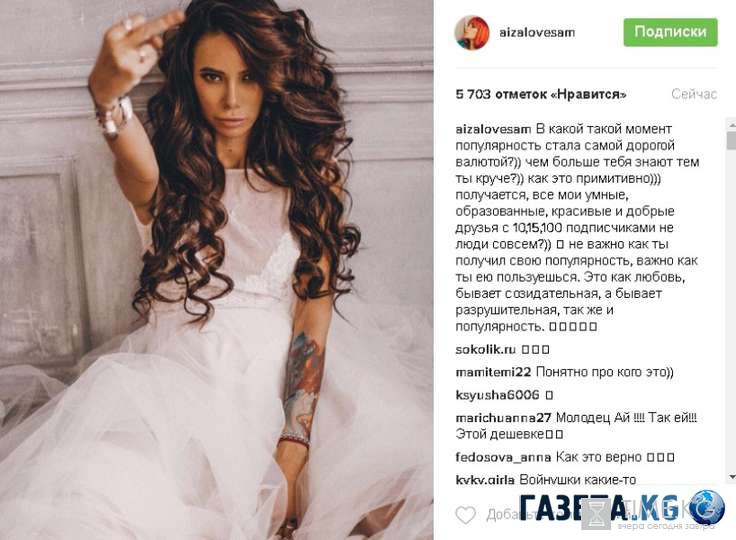736x540 pixels.
Task: Open kykv.girla commenter profile
Action: pyautogui.click(x=485, y=479)
